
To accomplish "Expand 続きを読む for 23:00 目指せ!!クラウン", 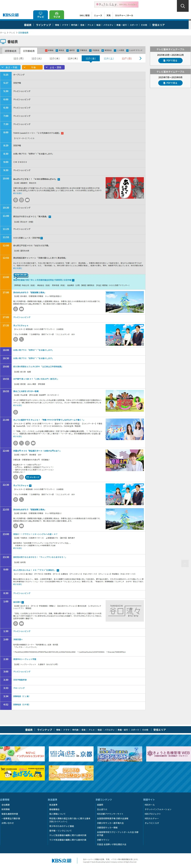I will tap(17, 548).
